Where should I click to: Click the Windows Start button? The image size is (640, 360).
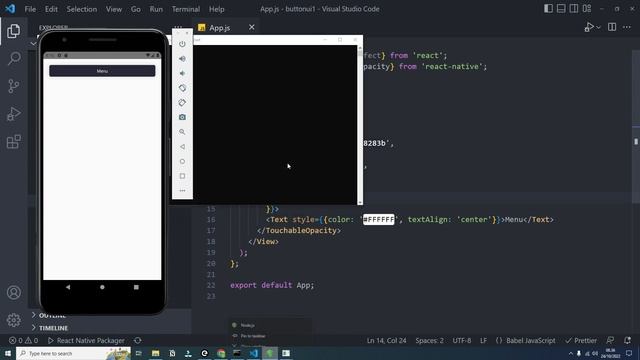(7, 353)
